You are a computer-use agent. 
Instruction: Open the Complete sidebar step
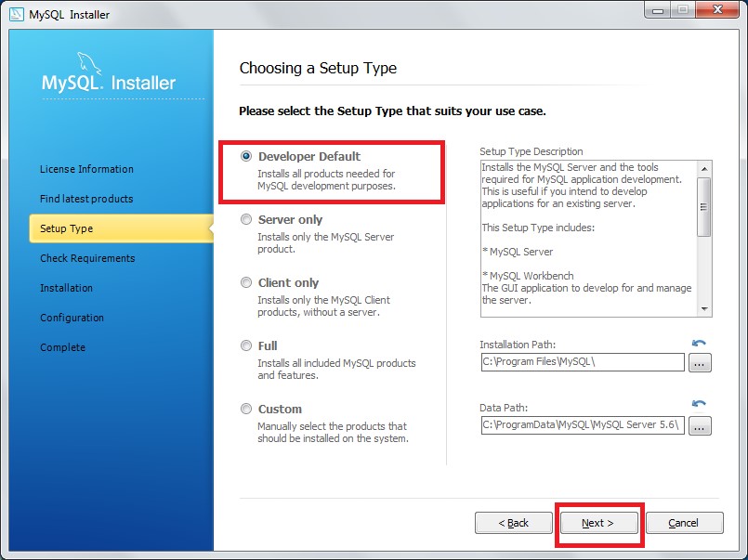pyautogui.click(x=62, y=347)
